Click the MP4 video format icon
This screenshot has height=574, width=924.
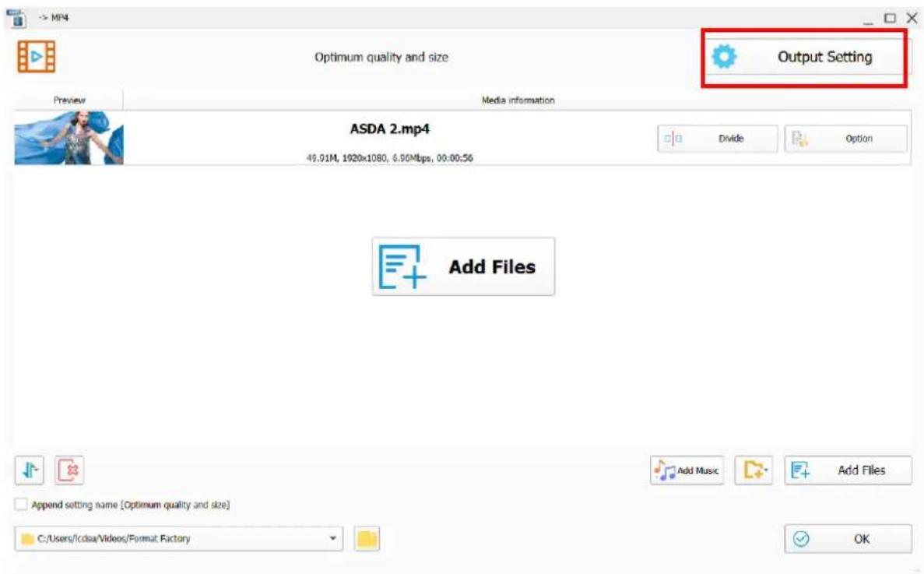[x=37, y=57]
